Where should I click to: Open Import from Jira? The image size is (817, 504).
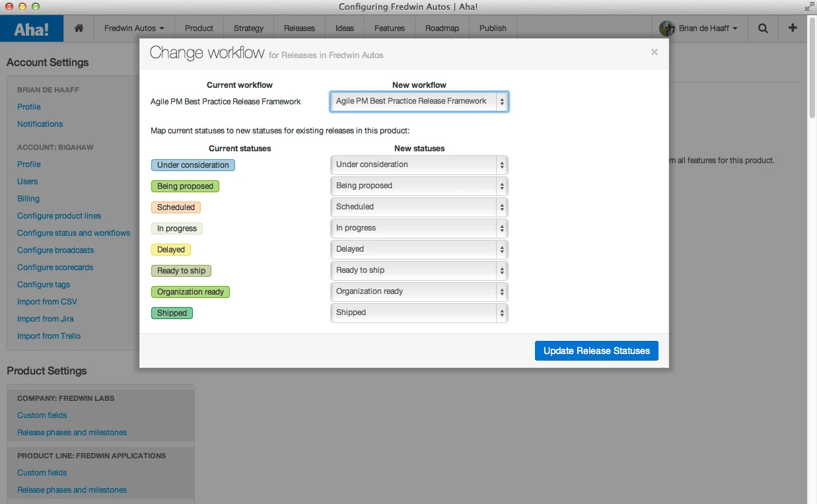tap(46, 318)
